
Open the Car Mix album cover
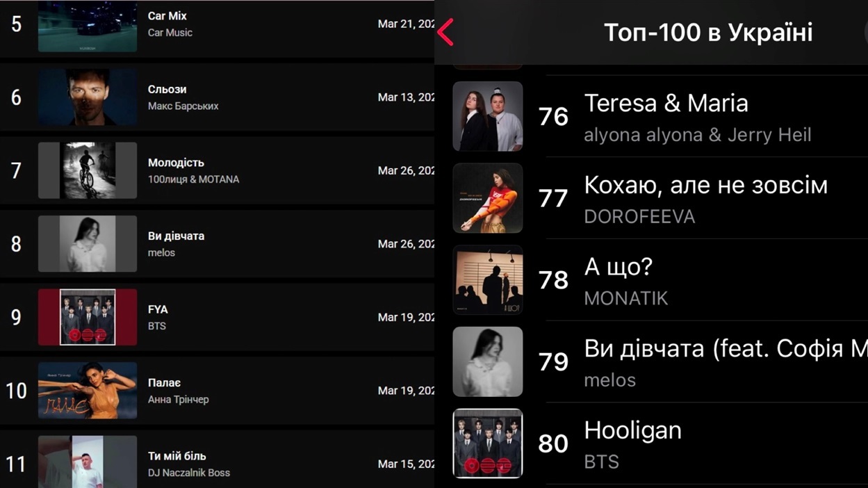coord(88,26)
